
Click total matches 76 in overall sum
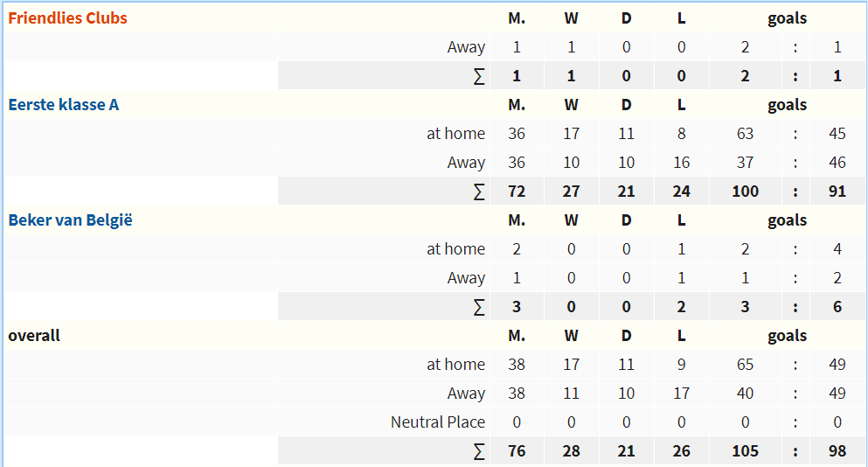click(517, 451)
